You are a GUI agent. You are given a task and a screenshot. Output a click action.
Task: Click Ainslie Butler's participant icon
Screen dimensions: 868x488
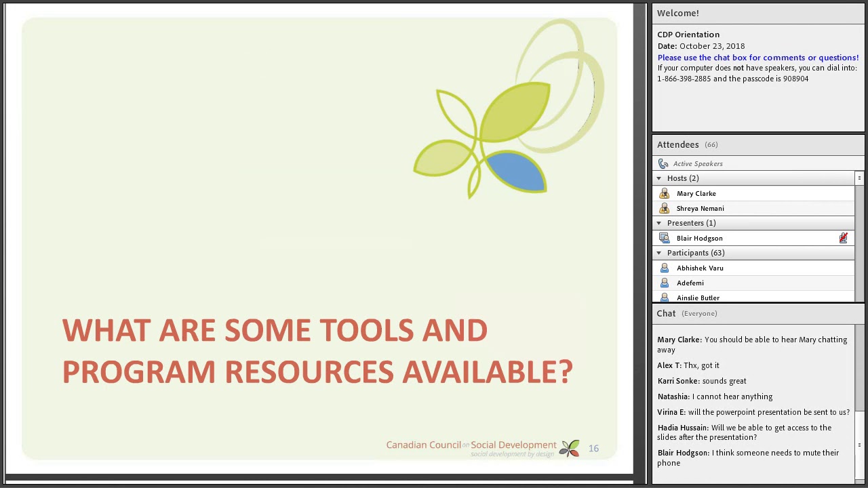[664, 298]
